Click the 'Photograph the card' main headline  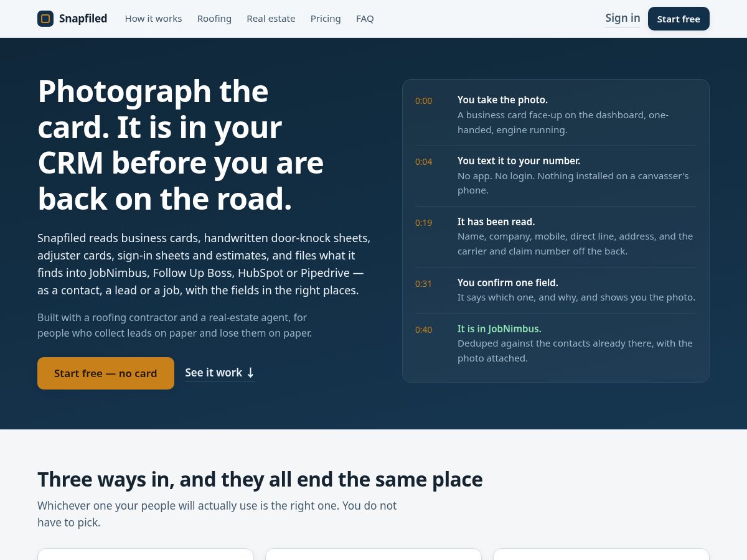[181, 145]
